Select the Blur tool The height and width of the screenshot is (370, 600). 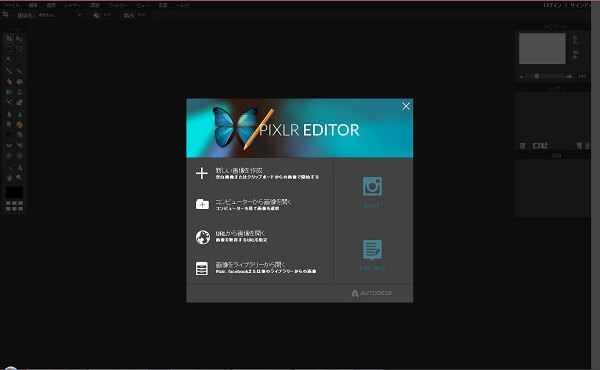[9, 114]
